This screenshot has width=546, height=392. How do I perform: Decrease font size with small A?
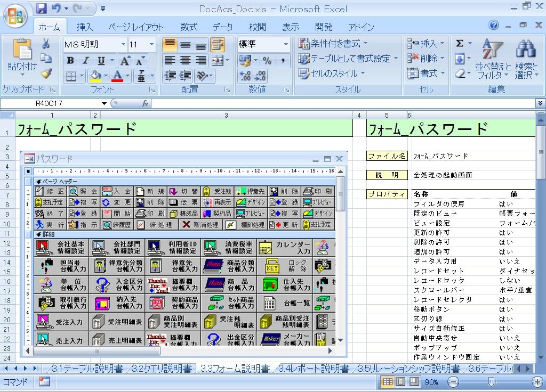click(x=140, y=61)
